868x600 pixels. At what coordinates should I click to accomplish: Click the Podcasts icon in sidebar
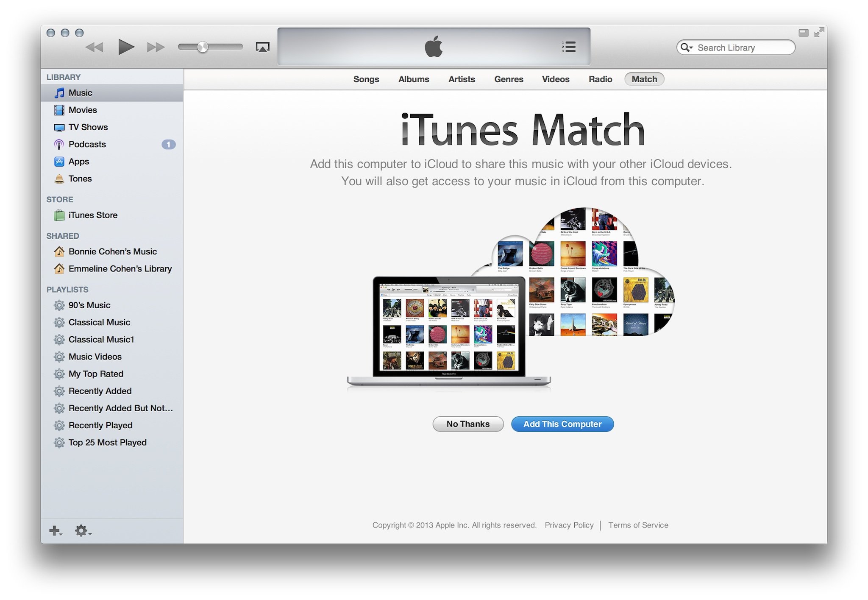click(61, 143)
